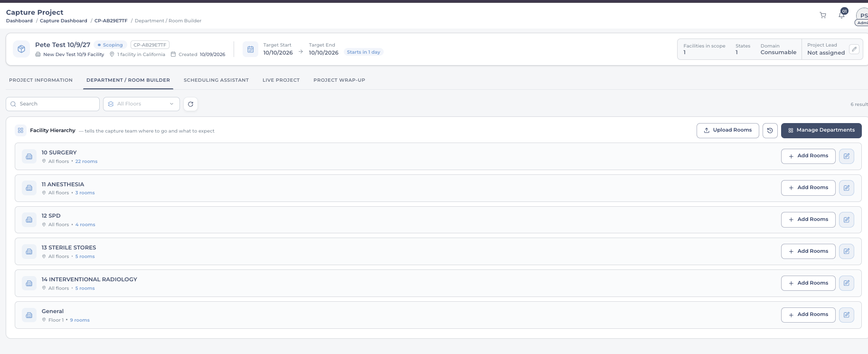Open the 22 rooms link under SURGERY
Image resolution: width=868 pixels, height=354 pixels.
[x=86, y=162]
